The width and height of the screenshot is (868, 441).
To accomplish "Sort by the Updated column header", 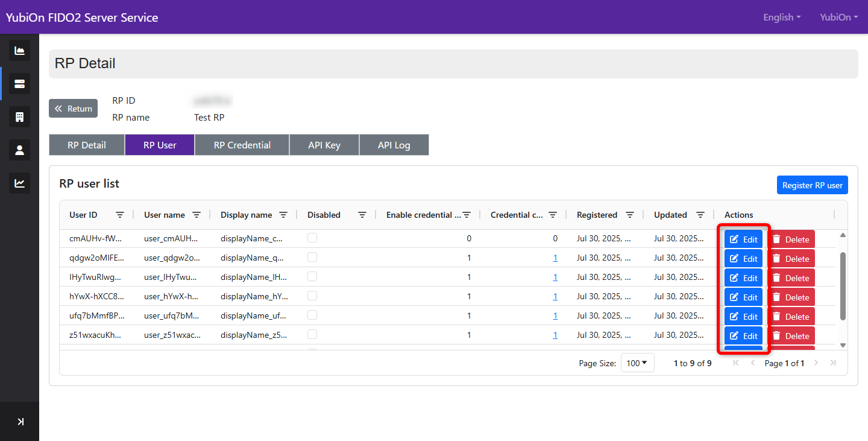I will [670, 215].
